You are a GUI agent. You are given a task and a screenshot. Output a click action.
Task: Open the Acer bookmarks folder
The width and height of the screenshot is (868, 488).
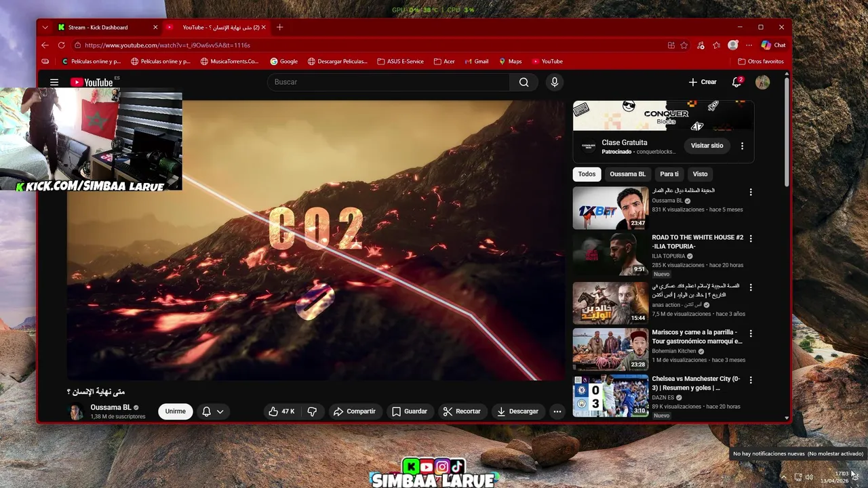tap(445, 61)
